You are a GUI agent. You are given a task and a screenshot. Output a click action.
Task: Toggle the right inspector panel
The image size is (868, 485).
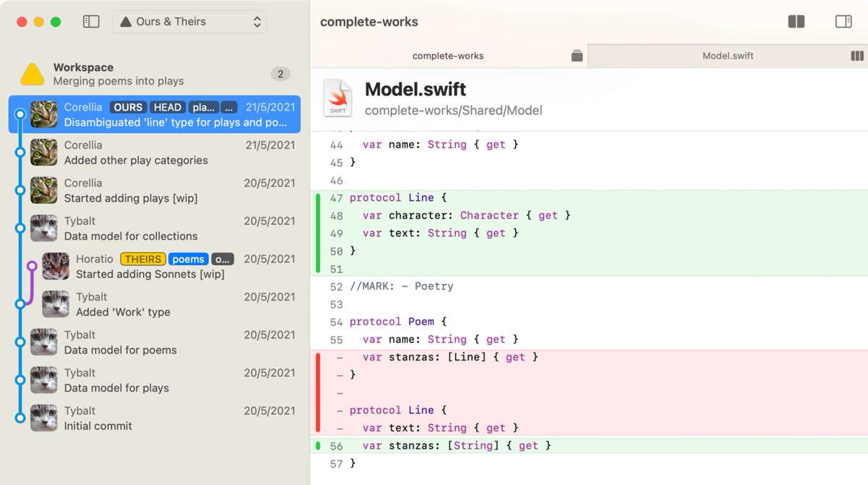843,22
